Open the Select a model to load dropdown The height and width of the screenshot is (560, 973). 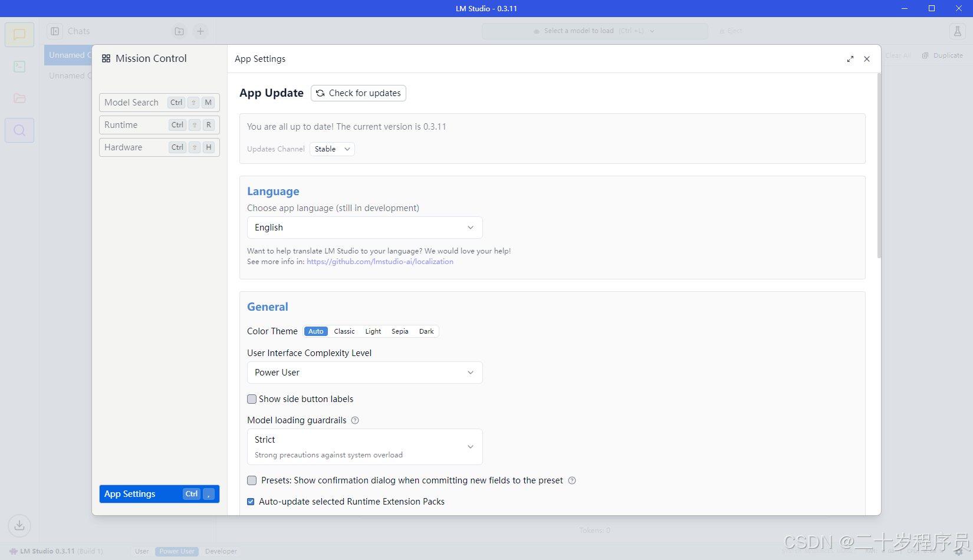[x=594, y=31]
